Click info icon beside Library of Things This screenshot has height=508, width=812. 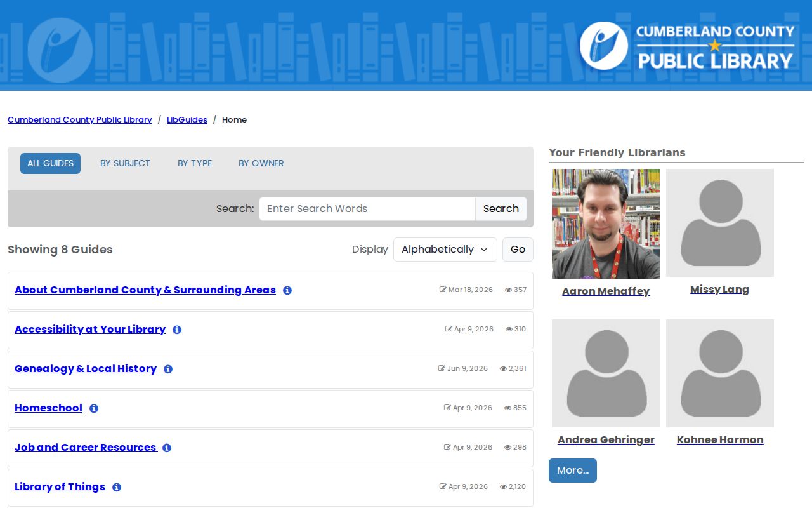pos(117,487)
